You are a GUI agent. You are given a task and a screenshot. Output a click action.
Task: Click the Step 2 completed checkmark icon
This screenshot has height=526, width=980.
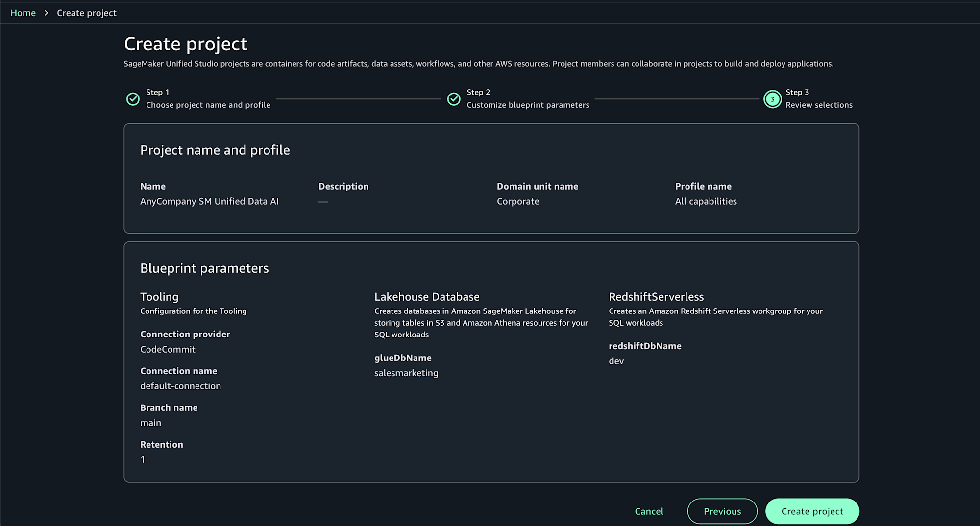(x=454, y=99)
